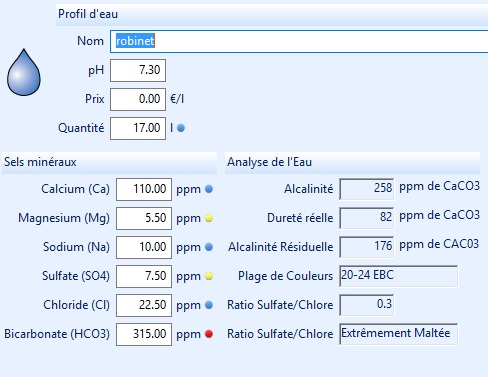Image resolution: width=488 pixels, height=377 pixels.
Task: Edit the Magnesium (Mg) ppm field
Action: coord(144,218)
